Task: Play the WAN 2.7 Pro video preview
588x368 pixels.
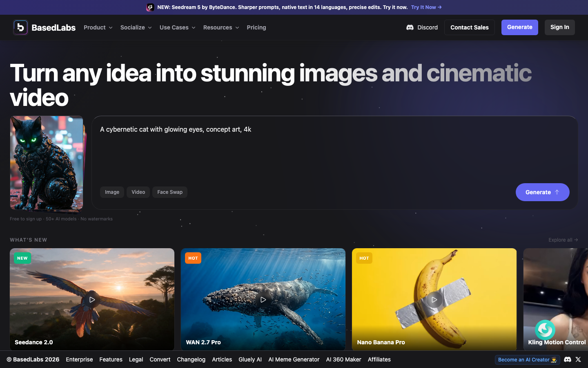Action: click(x=263, y=300)
